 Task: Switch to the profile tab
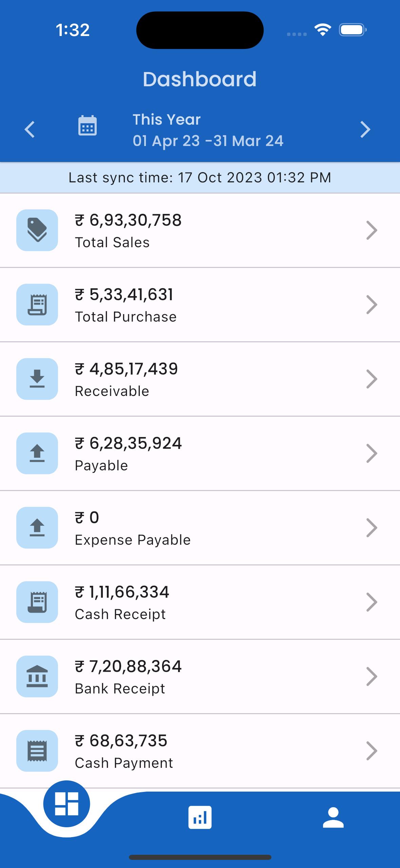[x=333, y=818]
